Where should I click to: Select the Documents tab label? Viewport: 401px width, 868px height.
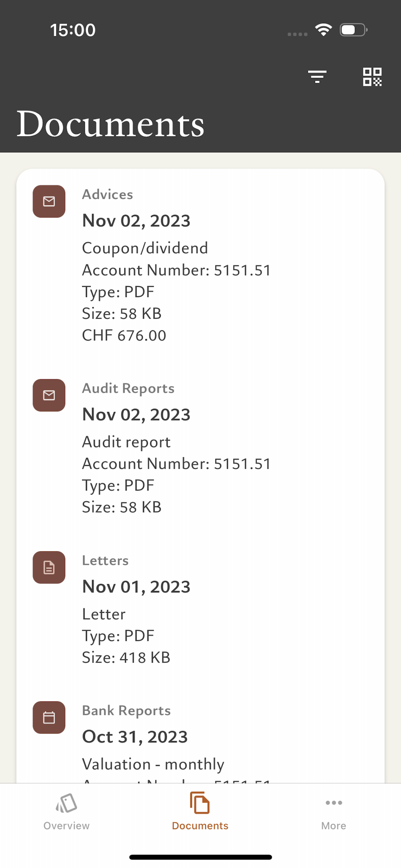point(200,825)
